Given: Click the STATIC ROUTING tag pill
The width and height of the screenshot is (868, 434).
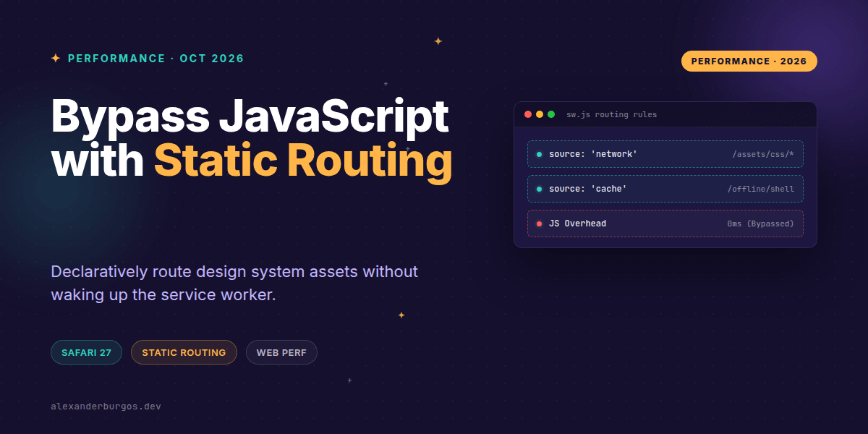Looking at the screenshot, I should point(184,352).
